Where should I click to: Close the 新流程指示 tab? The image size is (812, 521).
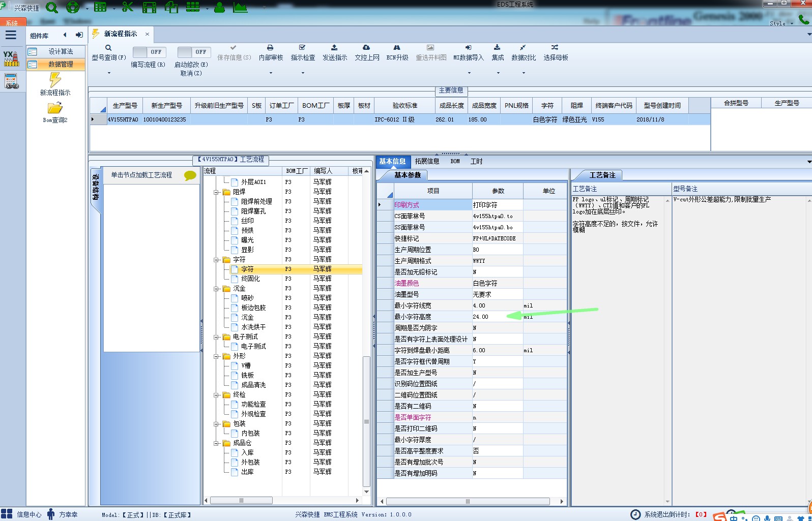click(x=147, y=34)
